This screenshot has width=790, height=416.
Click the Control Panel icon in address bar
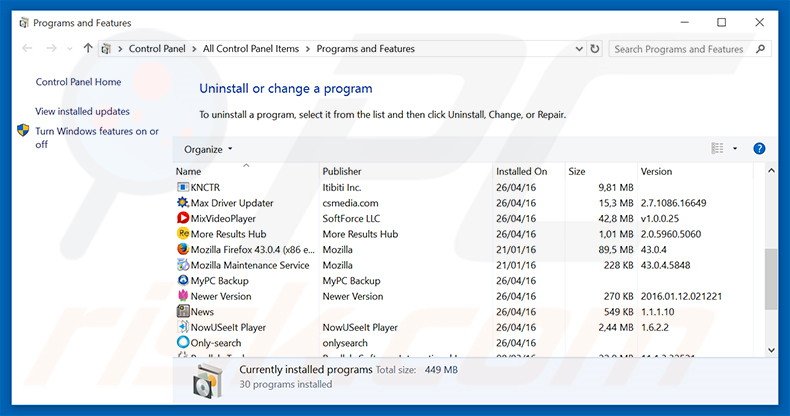coord(106,49)
